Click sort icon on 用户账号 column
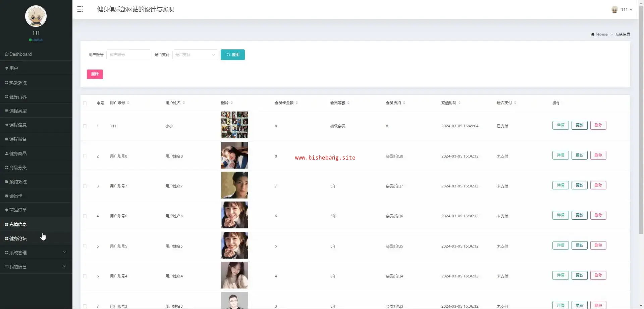This screenshot has height=309, width=644. click(128, 103)
